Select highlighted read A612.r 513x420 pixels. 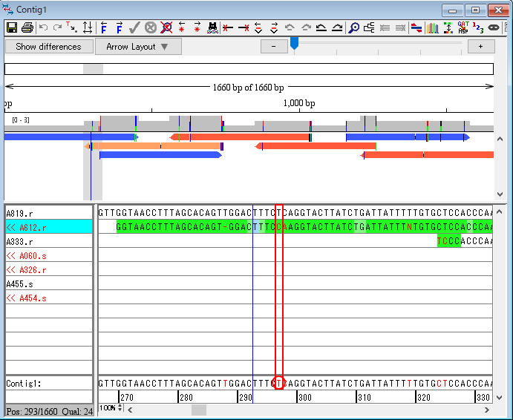[49, 227]
